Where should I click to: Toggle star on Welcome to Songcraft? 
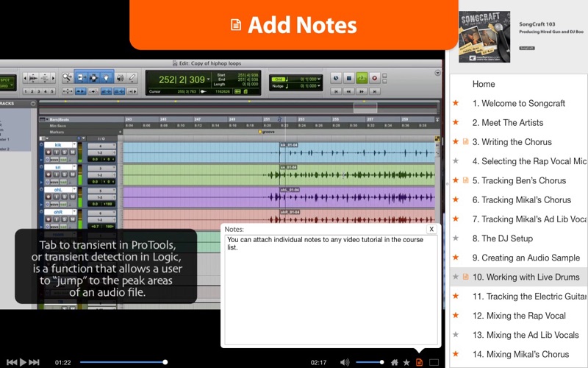point(456,103)
